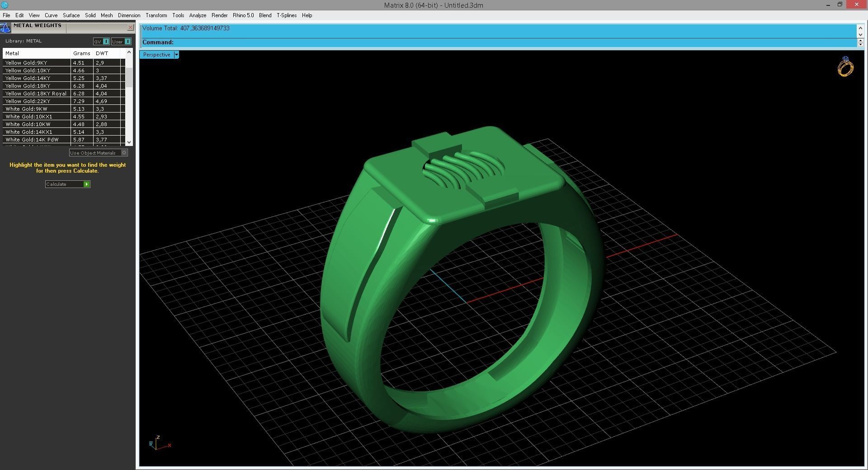This screenshot has height=470, width=868.
Task: Select the Yellow Gold:9KY row
Action: pos(64,63)
